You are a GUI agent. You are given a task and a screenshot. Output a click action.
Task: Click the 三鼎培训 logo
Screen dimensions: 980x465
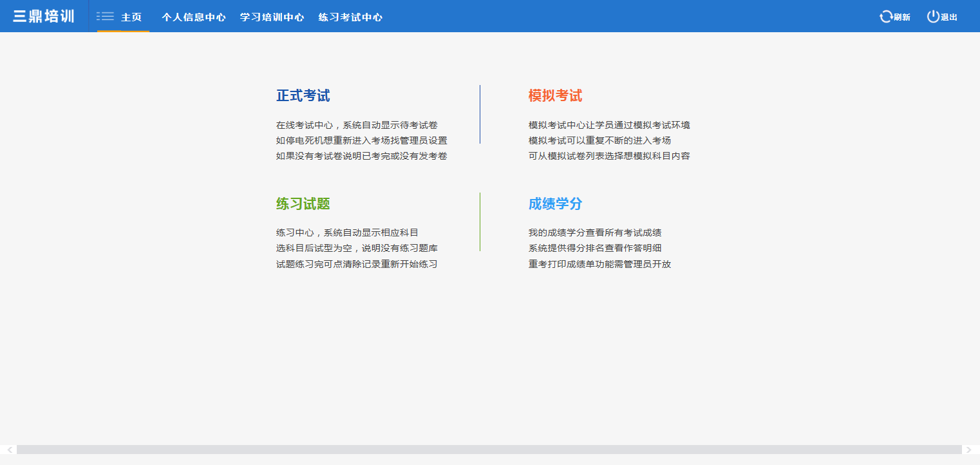coord(44,17)
